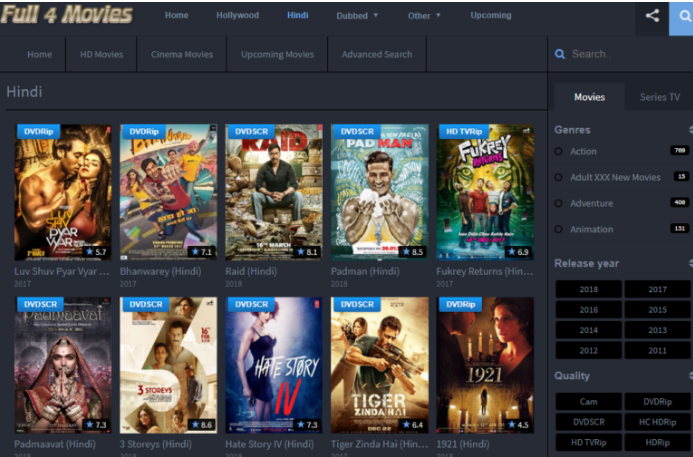This screenshot has width=693, height=457.
Task: Click the magnifier icon beside Search field
Action: [x=560, y=54]
